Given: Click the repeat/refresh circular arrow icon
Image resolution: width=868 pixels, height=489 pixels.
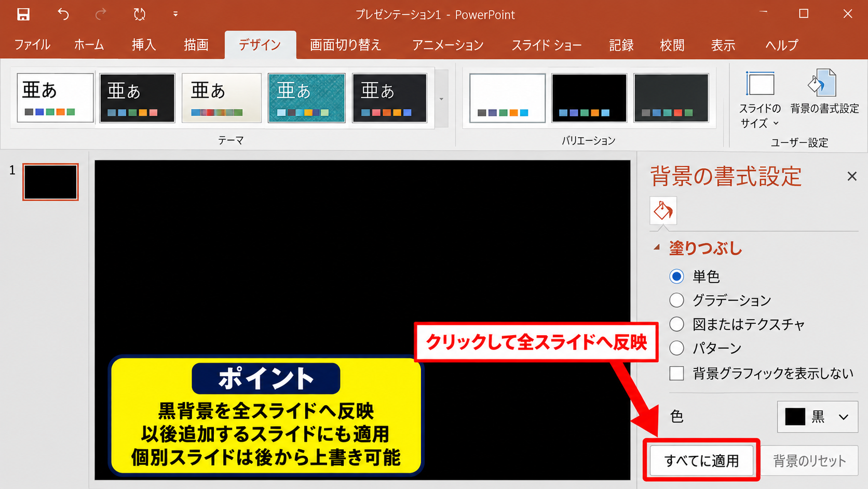Looking at the screenshot, I should pyautogui.click(x=139, y=14).
